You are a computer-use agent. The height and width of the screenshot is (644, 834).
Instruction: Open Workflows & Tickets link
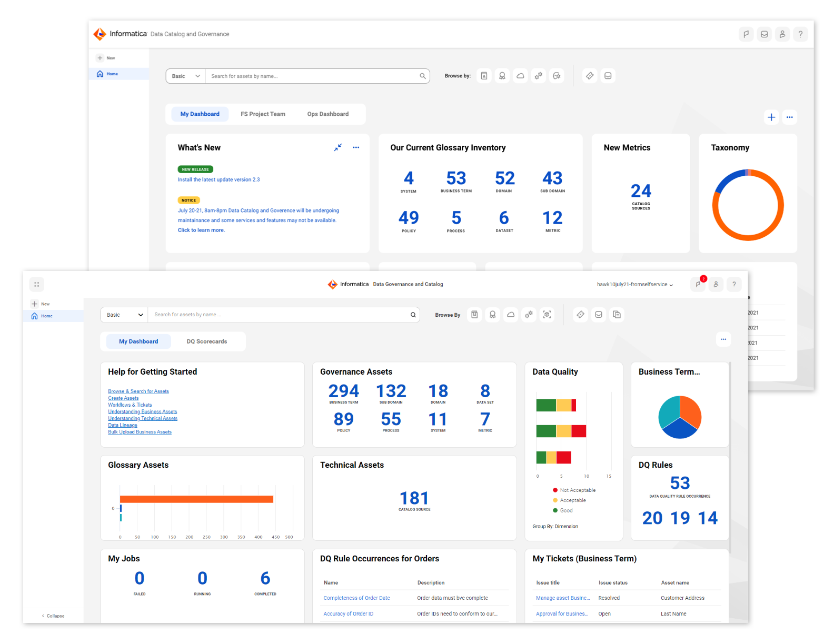(x=130, y=405)
